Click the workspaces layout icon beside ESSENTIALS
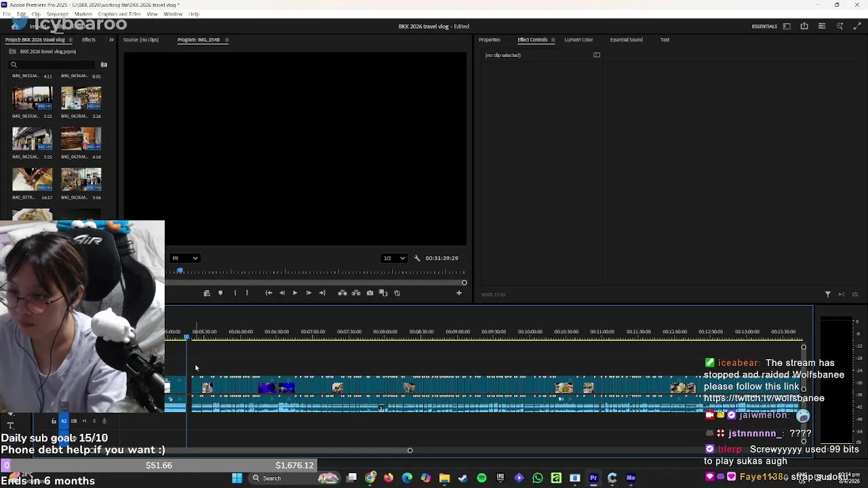Screen dimensions: 868x488 (787, 26)
